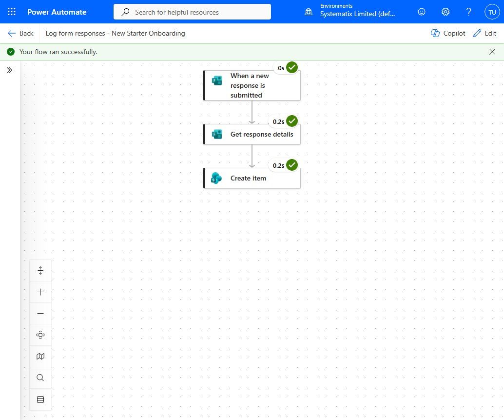Click the Power Automate home title
The image size is (504, 420).
tap(57, 12)
